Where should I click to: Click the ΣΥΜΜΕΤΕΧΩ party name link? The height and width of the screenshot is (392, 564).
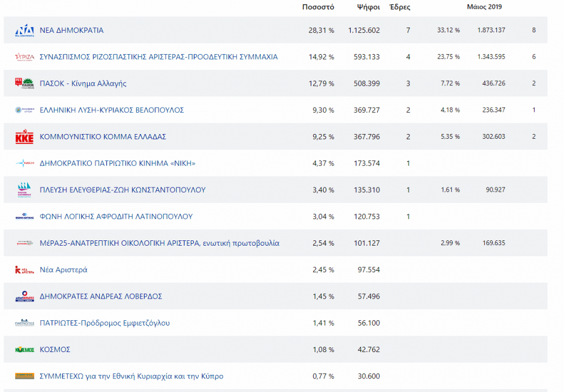131,376
